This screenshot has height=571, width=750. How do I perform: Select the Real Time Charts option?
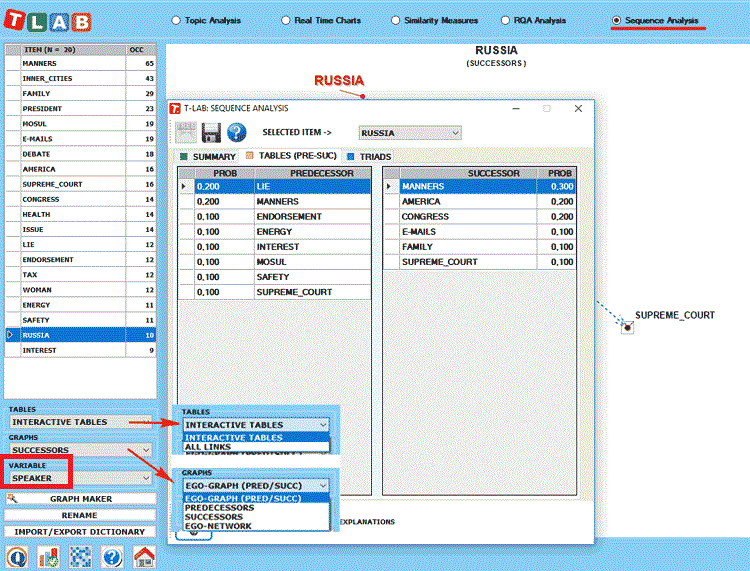coord(286,20)
